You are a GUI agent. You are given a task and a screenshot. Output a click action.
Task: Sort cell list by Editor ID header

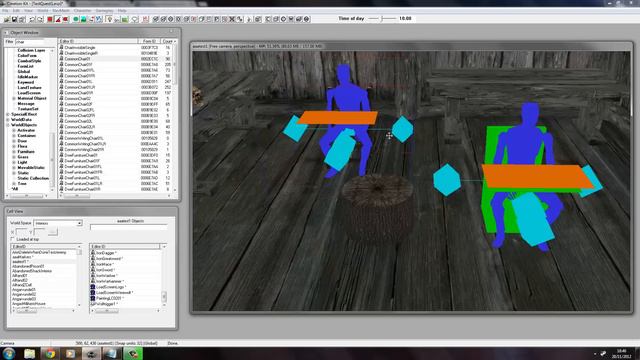tap(44, 247)
